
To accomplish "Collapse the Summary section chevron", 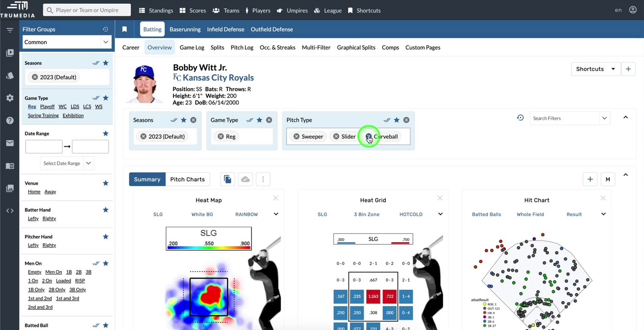I will click(626, 175).
